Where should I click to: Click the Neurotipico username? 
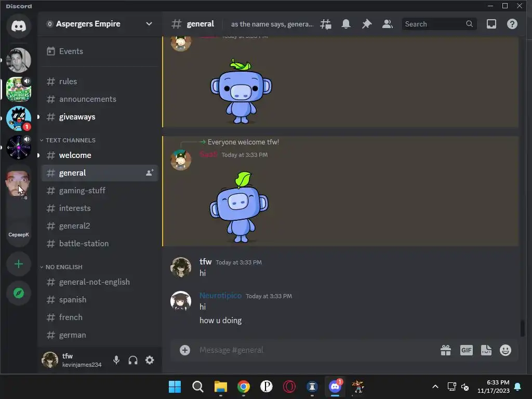coord(220,296)
